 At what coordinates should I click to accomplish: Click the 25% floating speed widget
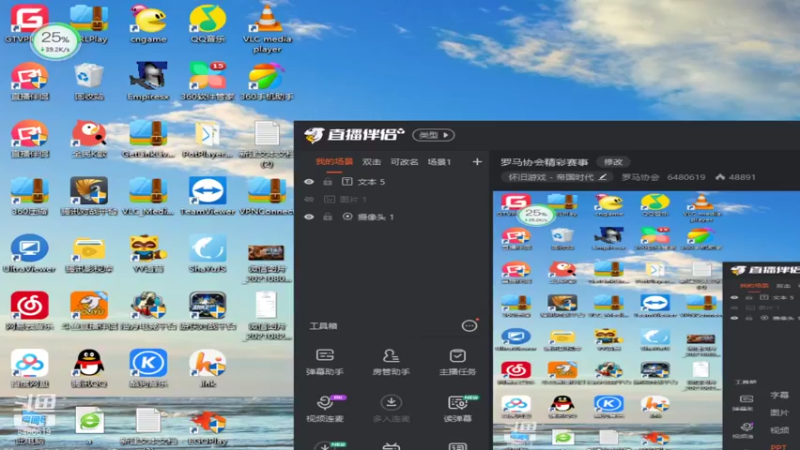[x=55, y=41]
